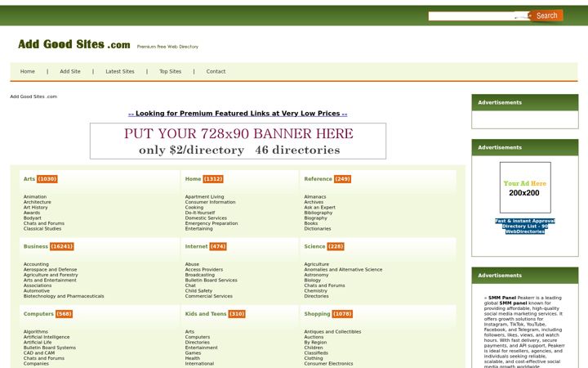The height and width of the screenshot is (368, 588).
Task: Open the Internet category heading
Action: click(196, 247)
